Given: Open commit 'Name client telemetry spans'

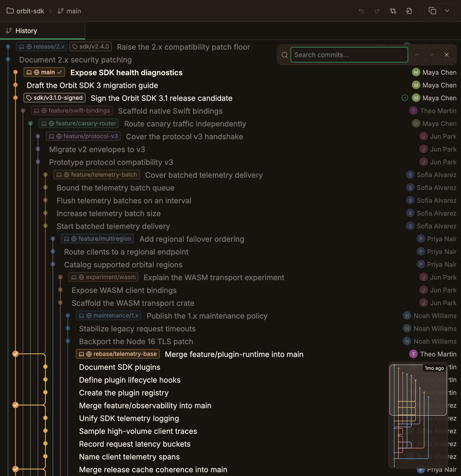Looking at the screenshot, I should click(130, 457).
